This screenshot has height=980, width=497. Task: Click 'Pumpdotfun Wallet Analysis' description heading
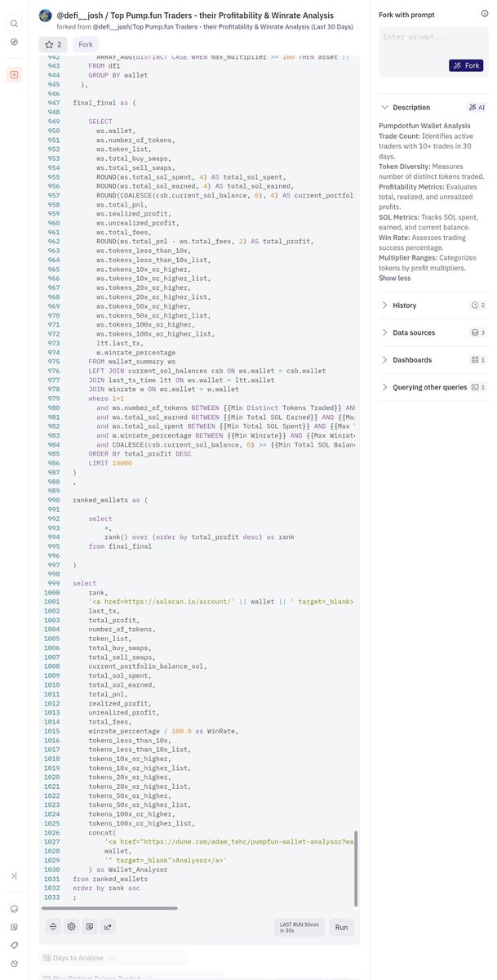coord(424,125)
